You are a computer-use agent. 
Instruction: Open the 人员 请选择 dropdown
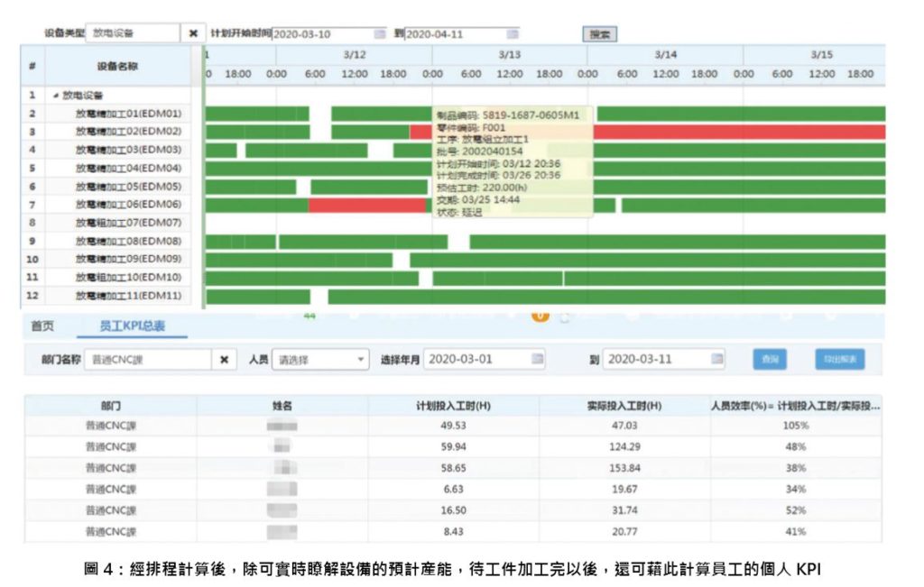tap(320, 359)
